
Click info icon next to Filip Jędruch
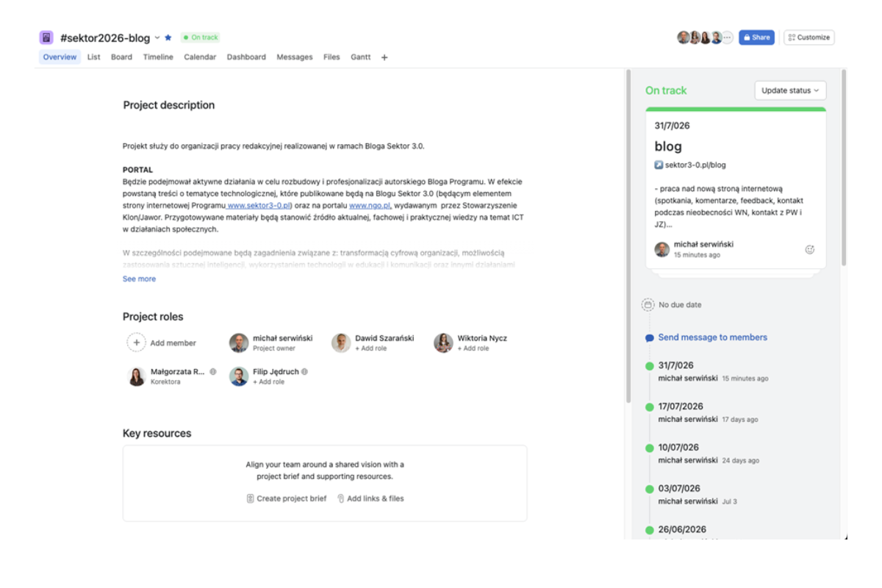tap(304, 372)
